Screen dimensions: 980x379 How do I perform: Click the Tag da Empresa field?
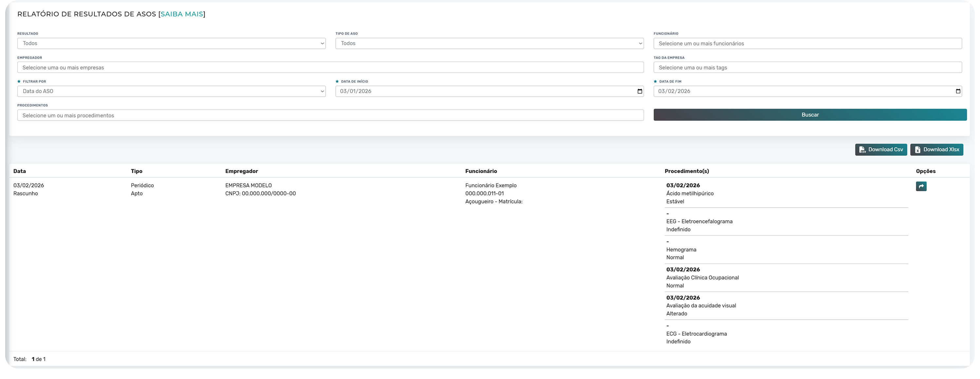coord(807,68)
